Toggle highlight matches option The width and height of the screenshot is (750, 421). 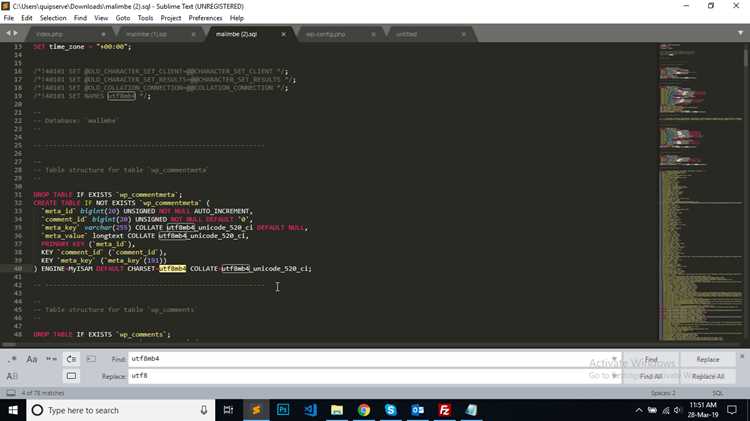71,376
